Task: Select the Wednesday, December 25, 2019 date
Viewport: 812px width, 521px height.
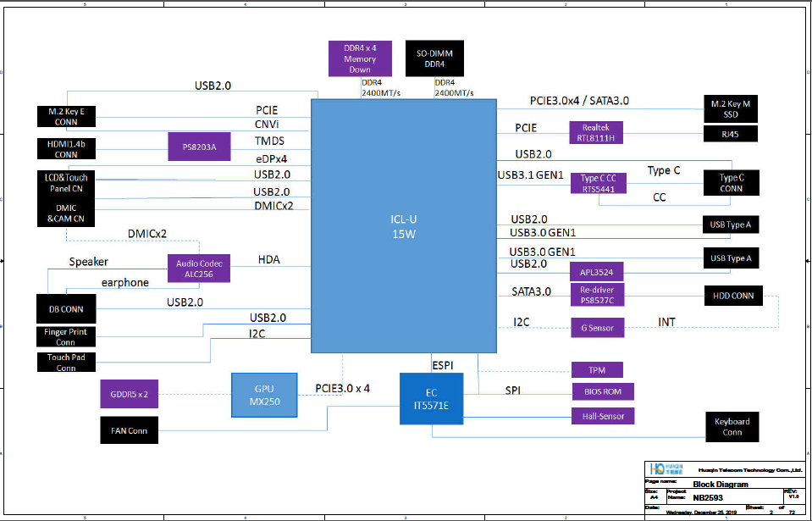Action: tap(701, 513)
